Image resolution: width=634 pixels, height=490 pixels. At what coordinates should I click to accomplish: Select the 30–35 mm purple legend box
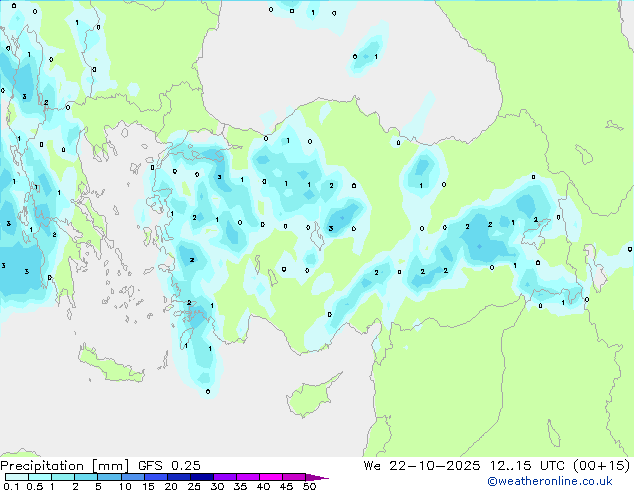(x=224, y=477)
